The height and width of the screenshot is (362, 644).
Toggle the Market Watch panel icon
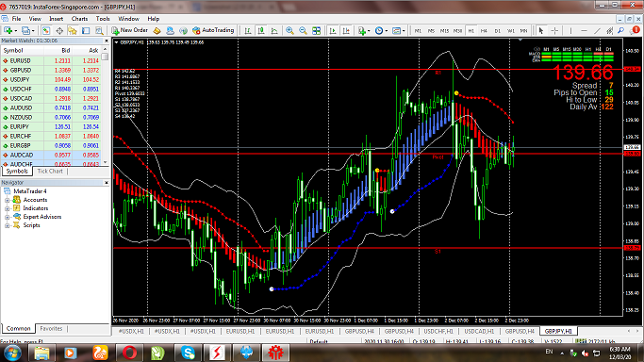click(46, 31)
